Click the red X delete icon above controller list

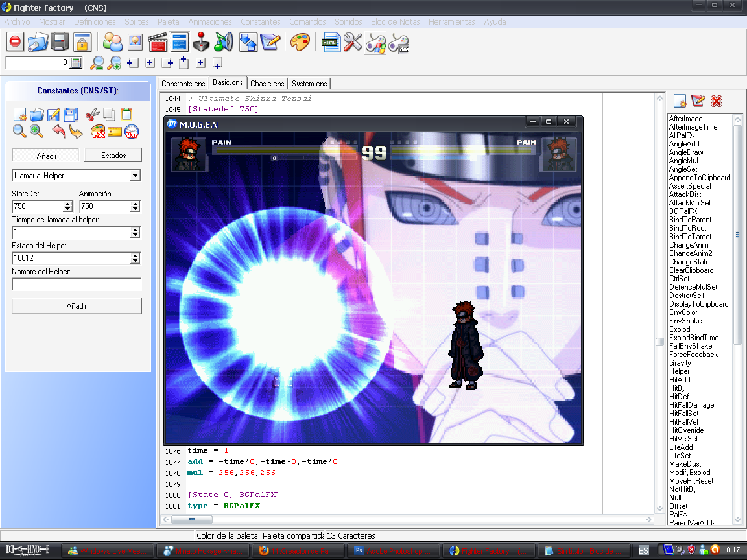click(716, 101)
